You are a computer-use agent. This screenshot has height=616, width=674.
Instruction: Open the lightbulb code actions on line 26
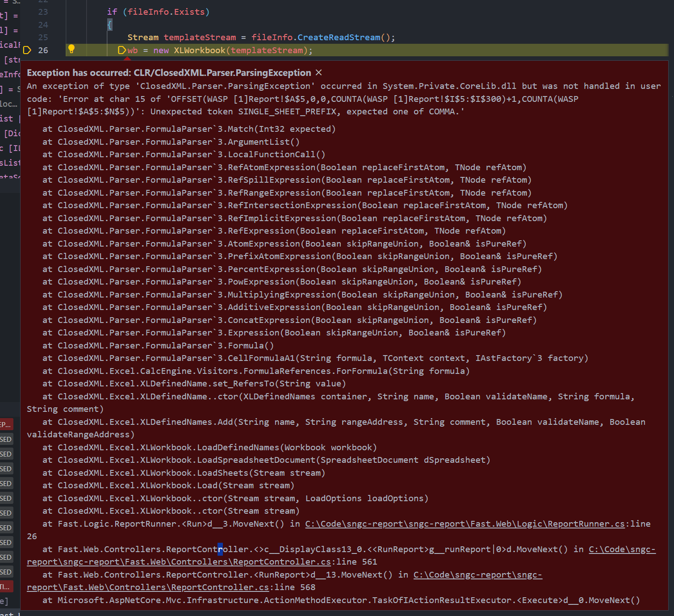click(x=71, y=49)
